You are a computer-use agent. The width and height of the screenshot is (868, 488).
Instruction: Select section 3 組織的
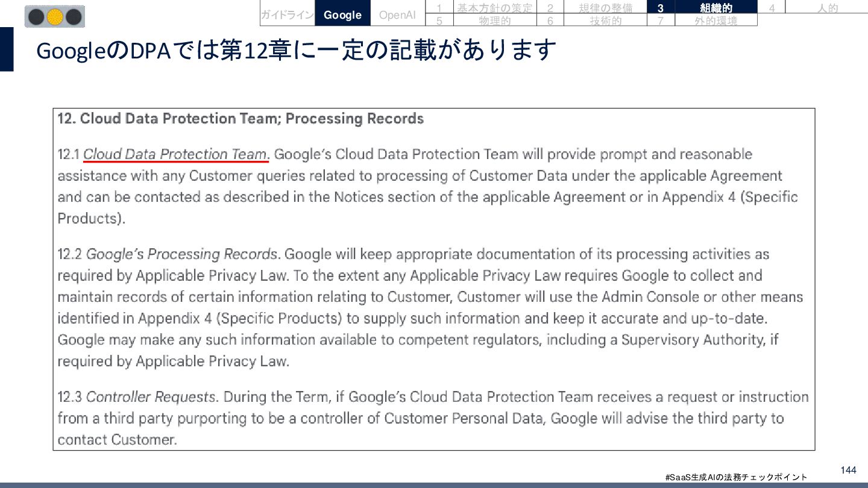[x=715, y=8]
